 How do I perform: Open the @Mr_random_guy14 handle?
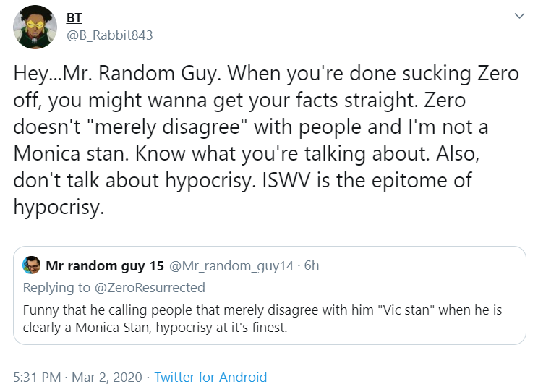pos(231,265)
